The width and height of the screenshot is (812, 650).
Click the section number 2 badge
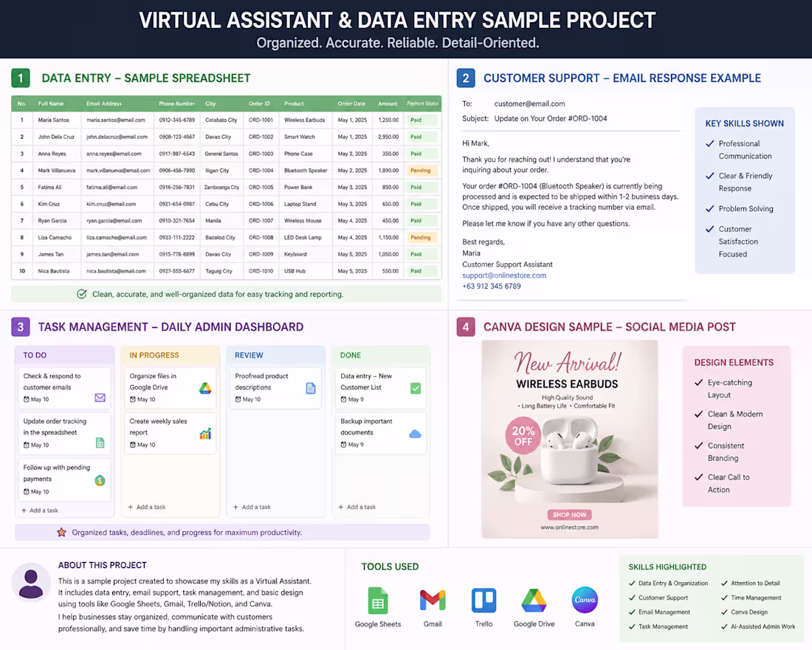pos(466,78)
